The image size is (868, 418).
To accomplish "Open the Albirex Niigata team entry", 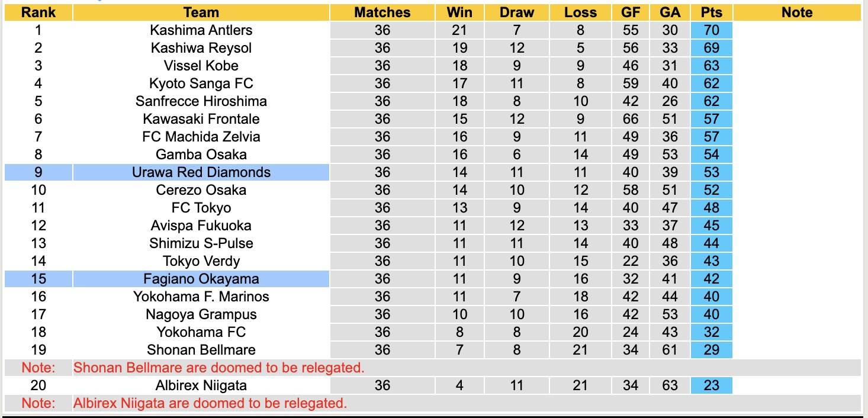I will 201,385.
